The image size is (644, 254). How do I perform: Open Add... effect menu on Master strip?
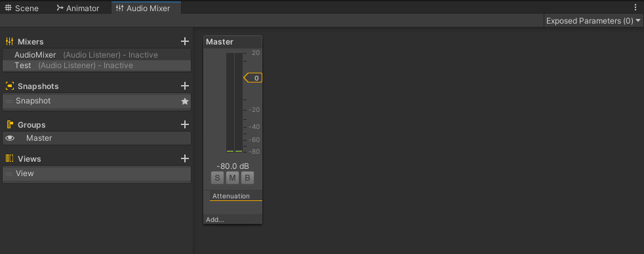click(x=233, y=219)
